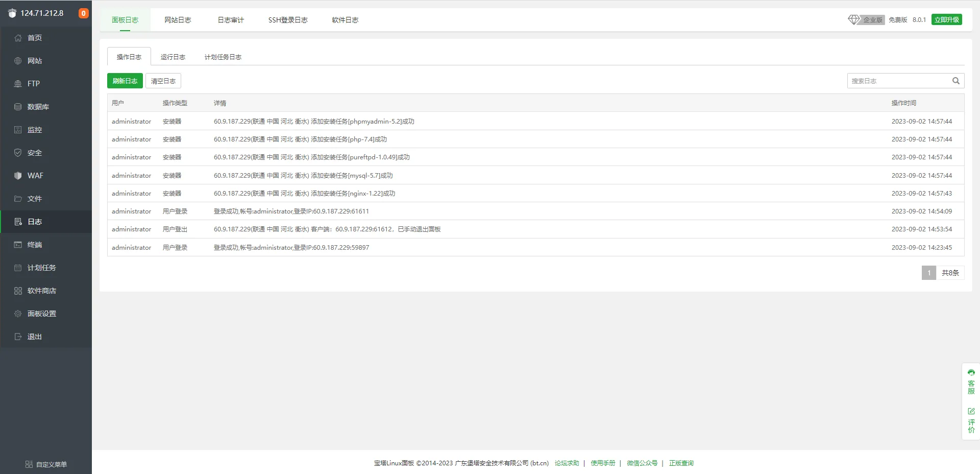Open customer service (客服) headset icon
This screenshot has height=474, width=980.
[x=971, y=373]
